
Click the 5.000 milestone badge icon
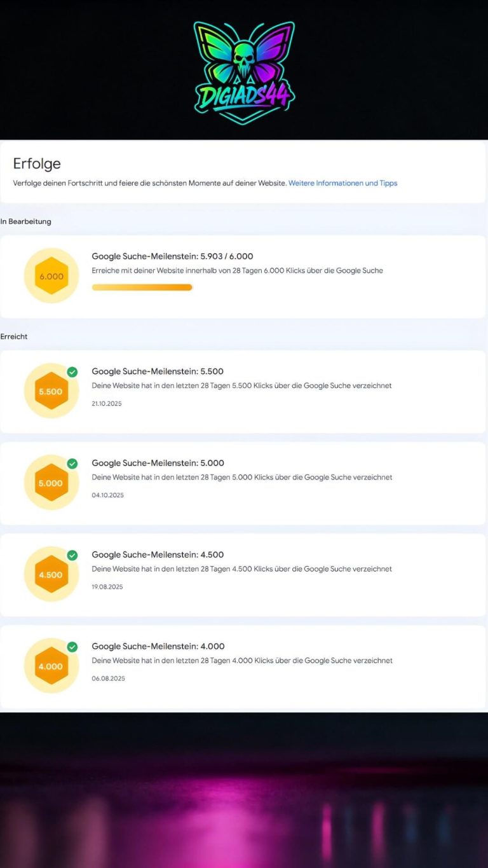pyautogui.click(x=50, y=483)
